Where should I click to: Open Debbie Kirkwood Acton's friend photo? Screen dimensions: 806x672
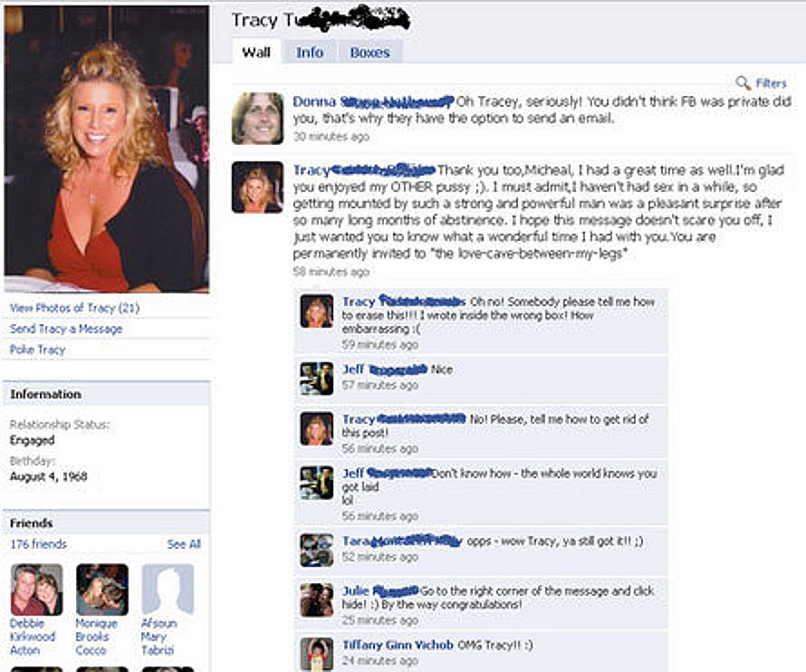click(x=36, y=590)
